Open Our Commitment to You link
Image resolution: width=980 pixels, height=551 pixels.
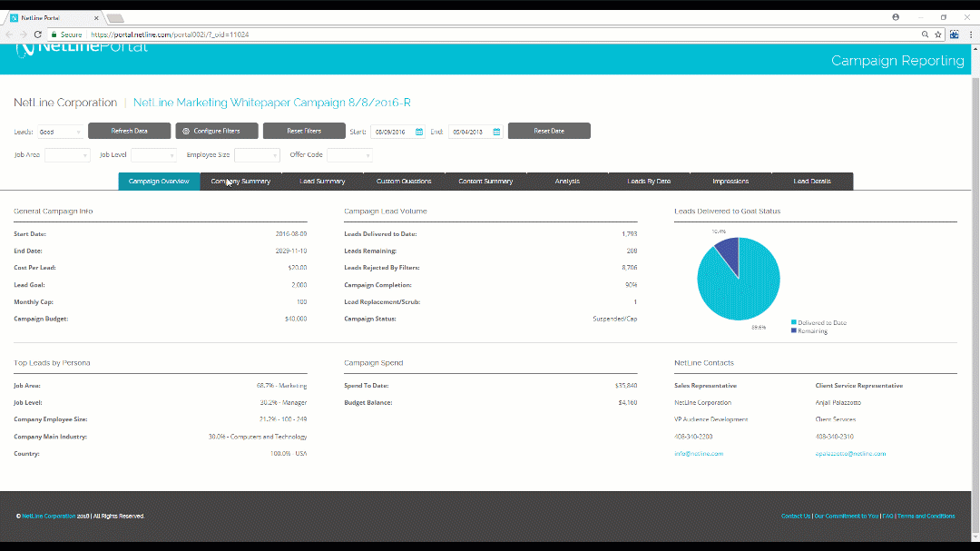(x=847, y=516)
